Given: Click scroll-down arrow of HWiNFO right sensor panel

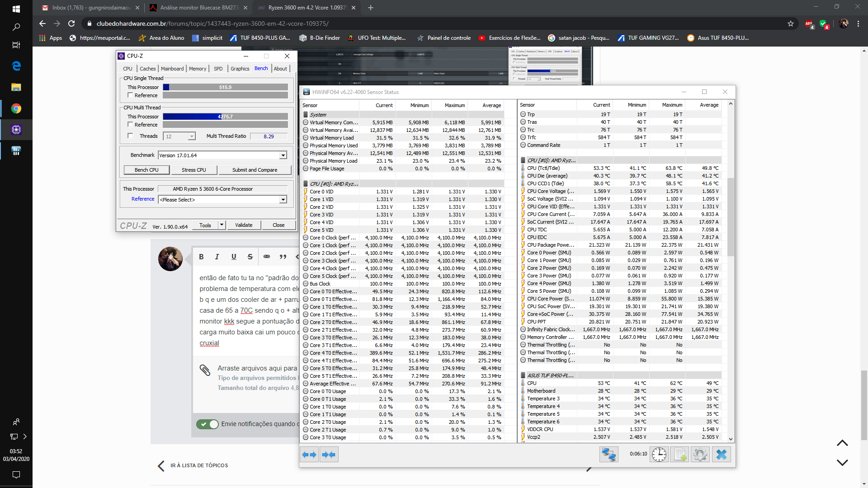Looking at the screenshot, I should (731, 439).
